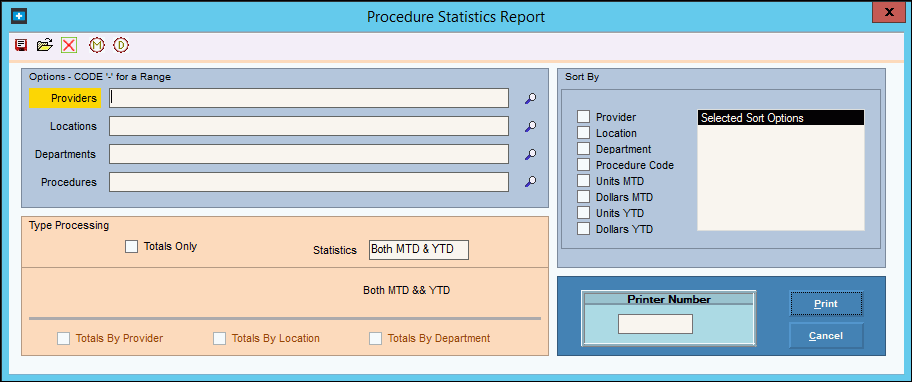Open Locations lookup magnifier icon

pyautogui.click(x=530, y=126)
